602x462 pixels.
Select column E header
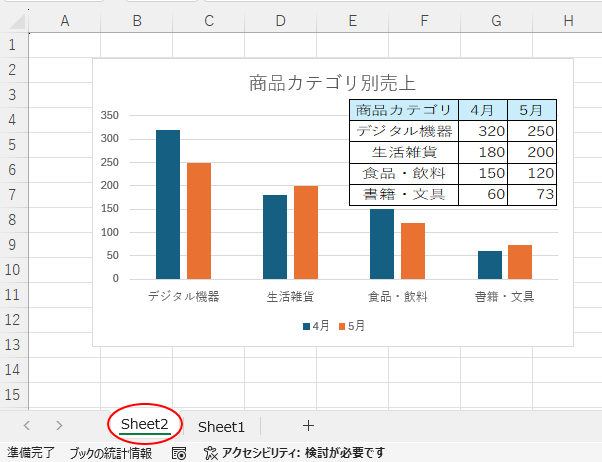352,21
